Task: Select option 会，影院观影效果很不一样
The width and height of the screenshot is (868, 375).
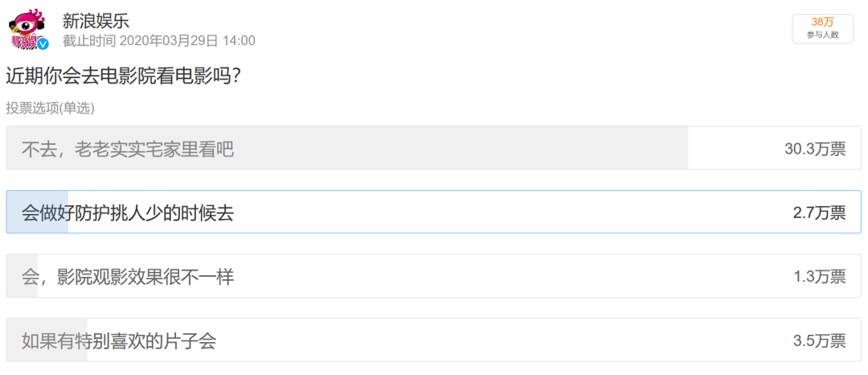Action: (x=433, y=276)
